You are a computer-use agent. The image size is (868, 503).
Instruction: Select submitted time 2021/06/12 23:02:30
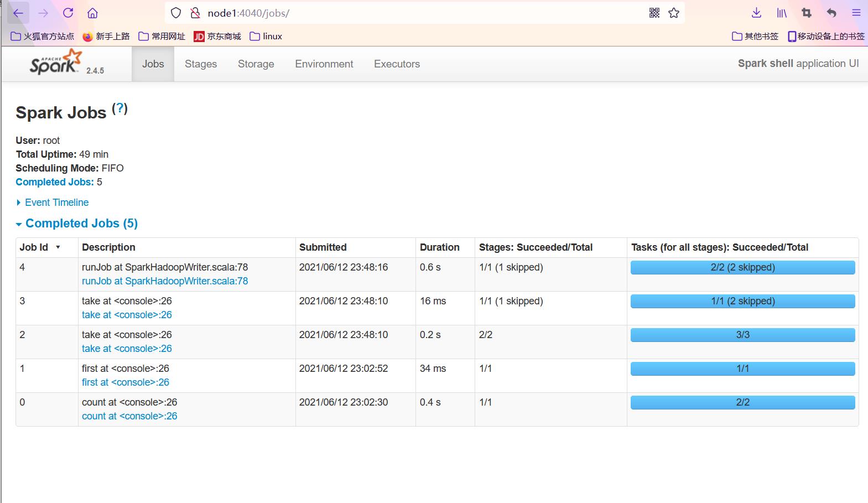344,402
